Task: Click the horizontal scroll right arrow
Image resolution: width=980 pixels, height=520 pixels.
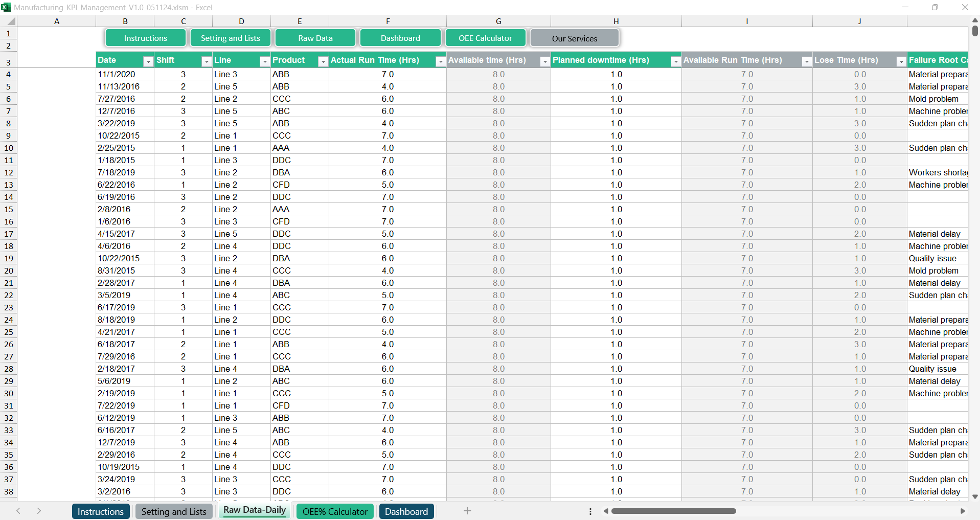Action: coord(963,511)
